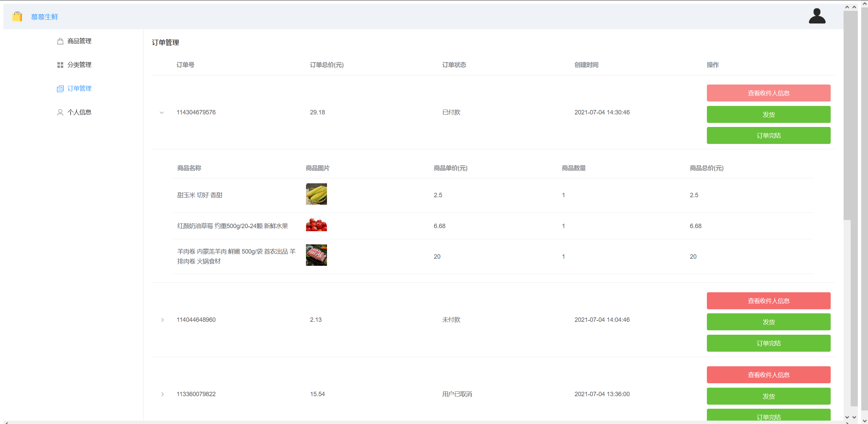Click creation time 2021-07-04 13:36:00

pyautogui.click(x=602, y=394)
